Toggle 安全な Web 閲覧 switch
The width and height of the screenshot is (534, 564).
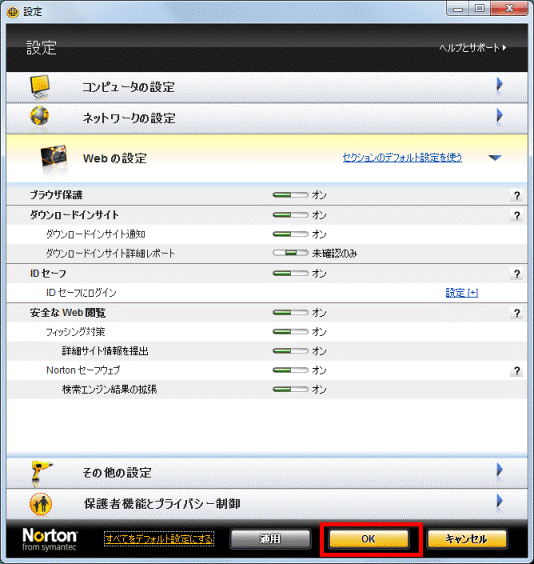(290, 313)
